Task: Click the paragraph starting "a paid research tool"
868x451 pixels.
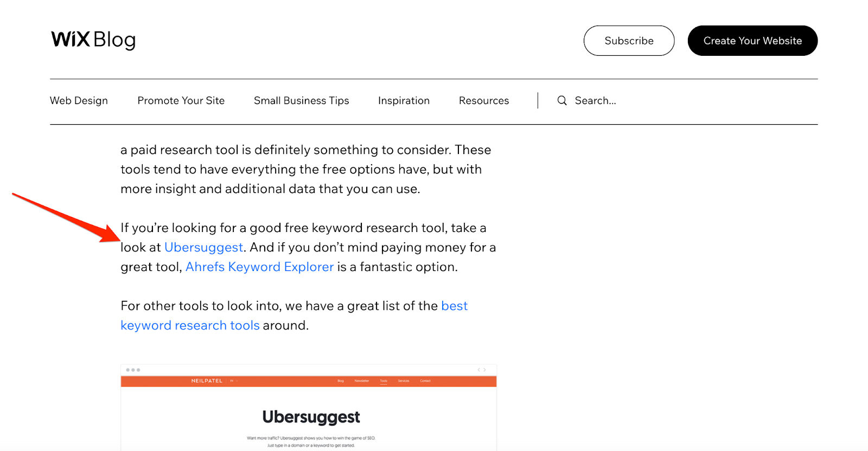Action: (306, 169)
